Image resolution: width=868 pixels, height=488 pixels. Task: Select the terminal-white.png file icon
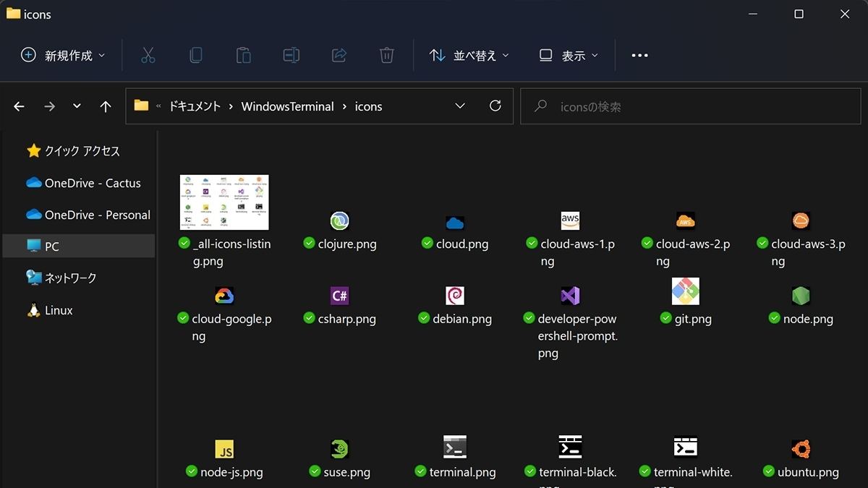686,447
